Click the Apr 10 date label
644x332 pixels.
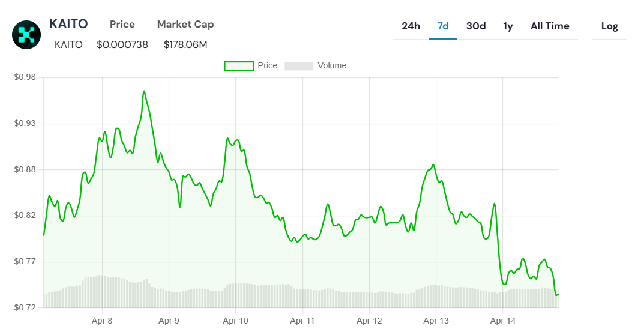(235, 321)
